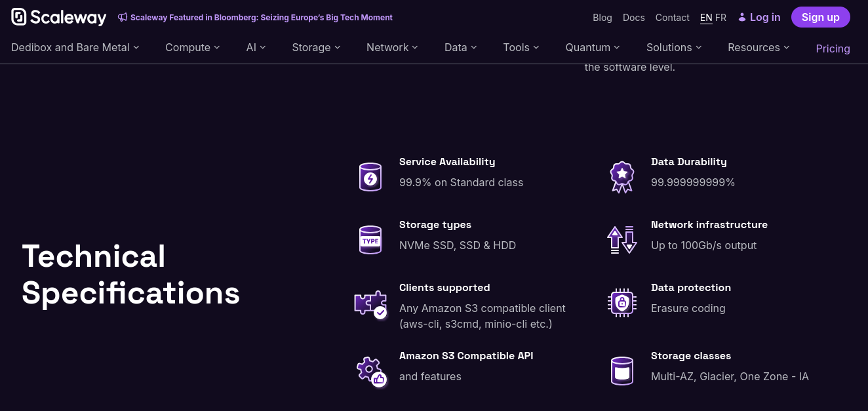The height and width of the screenshot is (411, 868).
Task: Expand the Solutions menu
Action: click(x=674, y=47)
